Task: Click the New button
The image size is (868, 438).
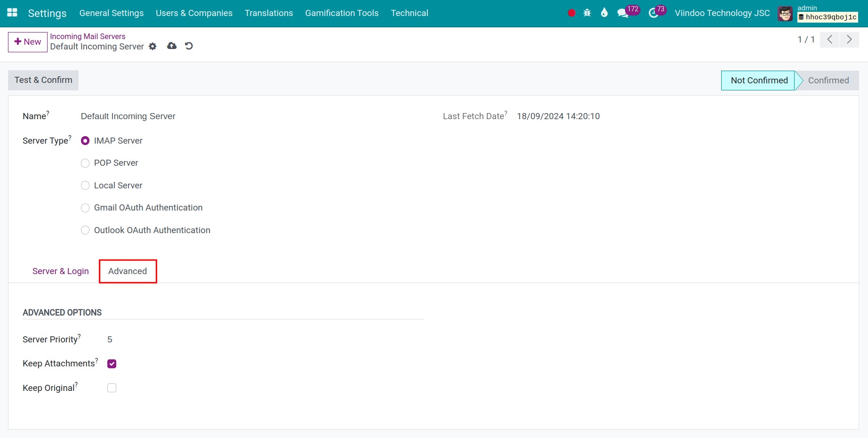Action: coord(28,42)
